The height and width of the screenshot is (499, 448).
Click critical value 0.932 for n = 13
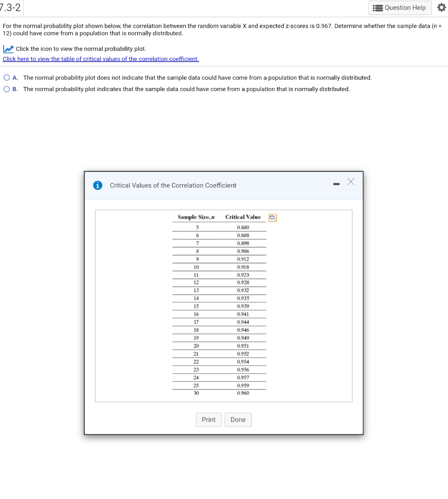click(243, 290)
